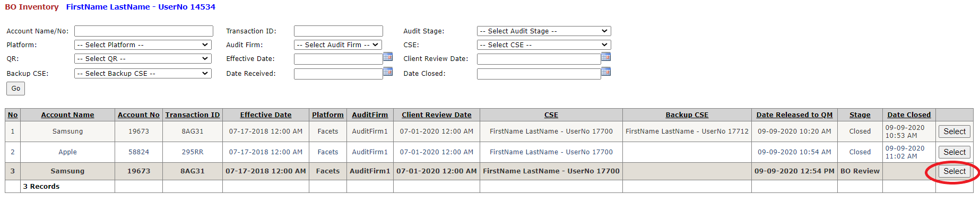Open the Select Audit Firm dropdown

(338, 45)
